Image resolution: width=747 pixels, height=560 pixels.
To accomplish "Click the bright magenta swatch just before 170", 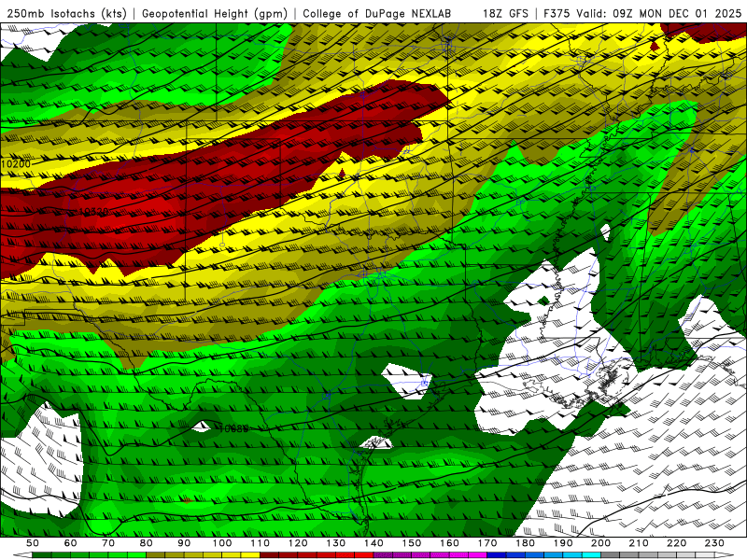I will point(478,555).
